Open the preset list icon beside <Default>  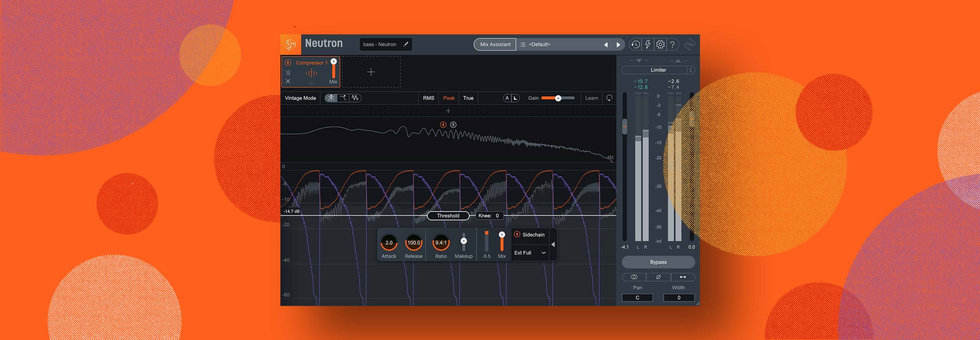pos(523,45)
